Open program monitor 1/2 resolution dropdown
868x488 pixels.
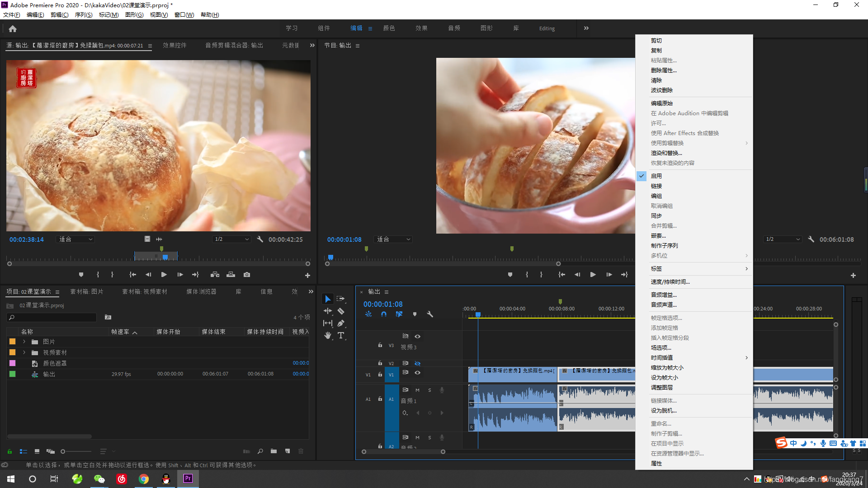click(783, 239)
